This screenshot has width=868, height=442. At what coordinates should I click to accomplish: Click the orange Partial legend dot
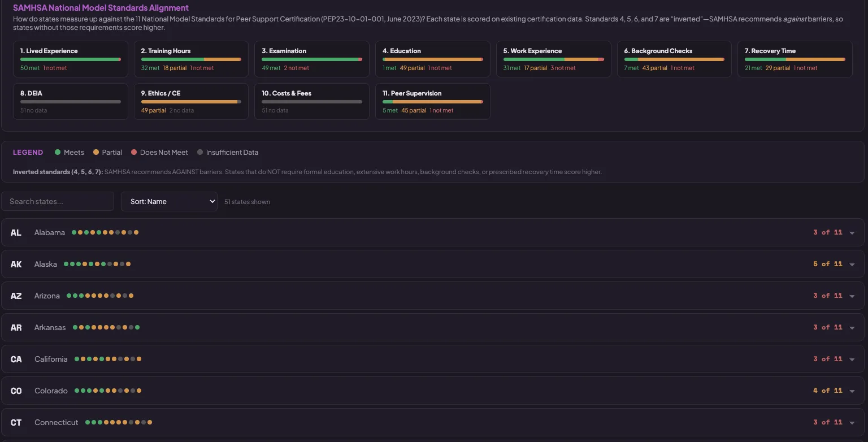(x=96, y=152)
